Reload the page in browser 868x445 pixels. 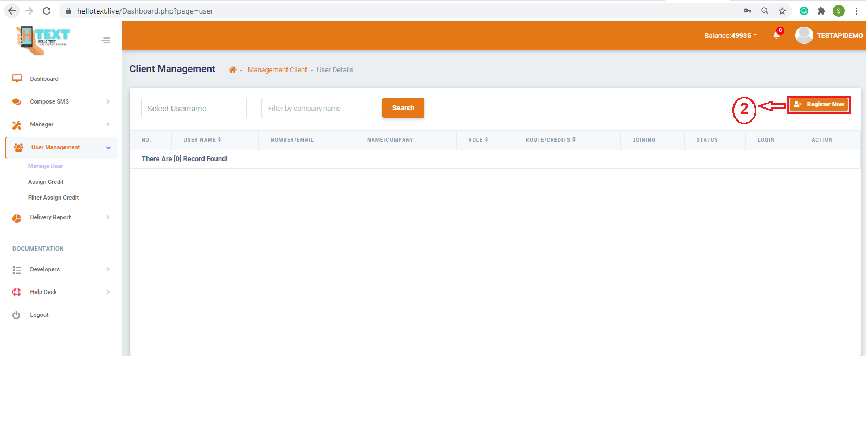point(47,11)
